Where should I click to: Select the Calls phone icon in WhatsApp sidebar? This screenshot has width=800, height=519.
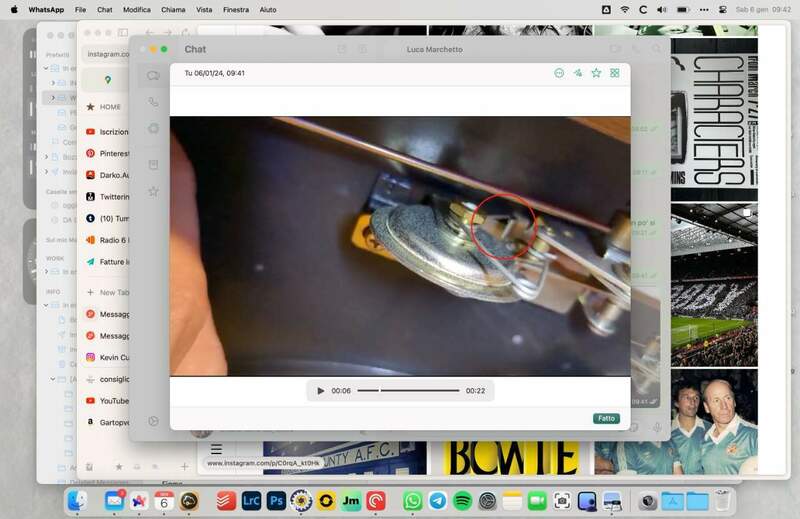pyautogui.click(x=153, y=102)
